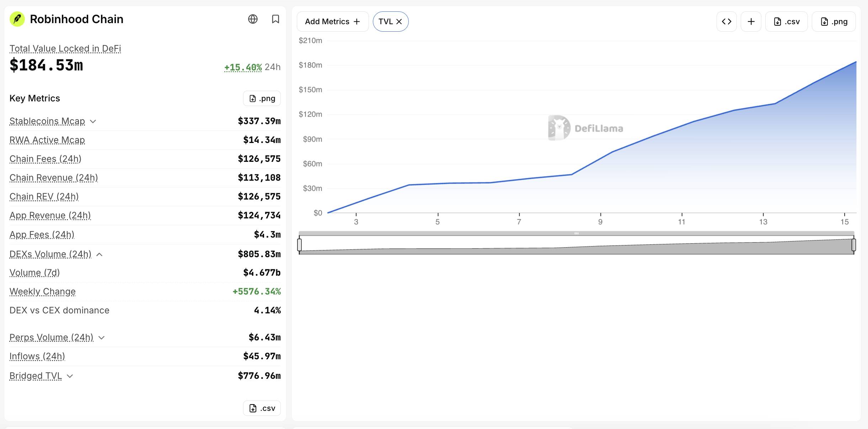Expand the Stablecoins Mcap row

click(93, 121)
